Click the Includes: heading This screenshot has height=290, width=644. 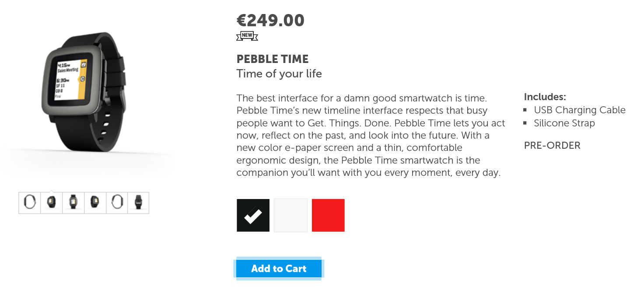(x=545, y=97)
